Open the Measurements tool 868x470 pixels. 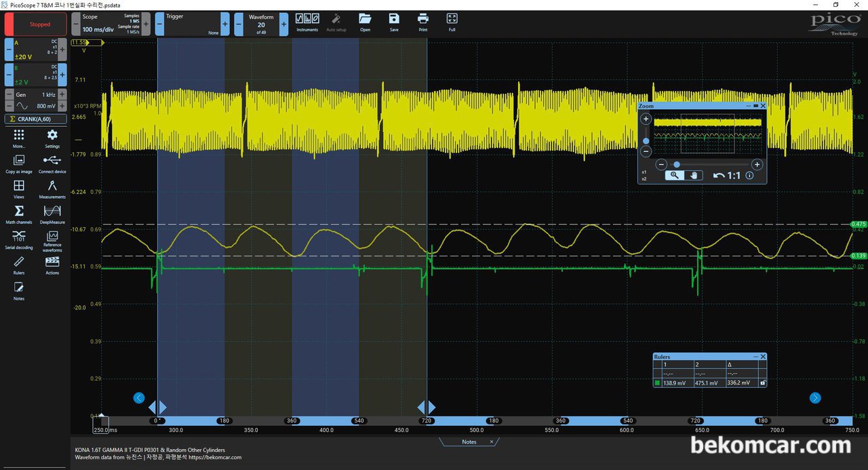pyautogui.click(x=52, y=189)
